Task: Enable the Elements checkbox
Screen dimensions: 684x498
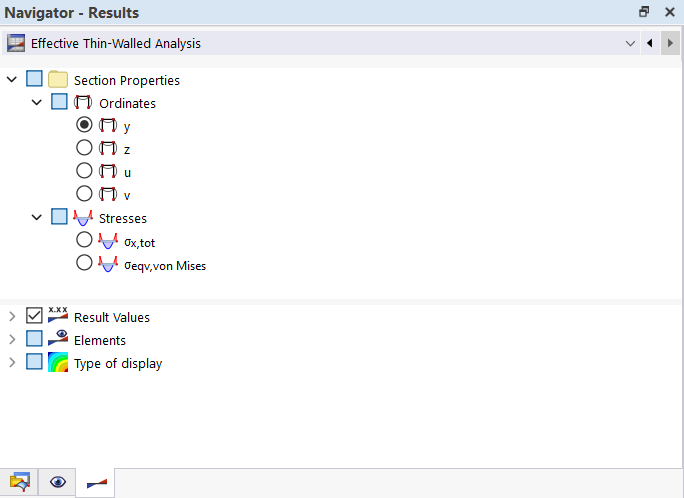Action: point(35,339)
